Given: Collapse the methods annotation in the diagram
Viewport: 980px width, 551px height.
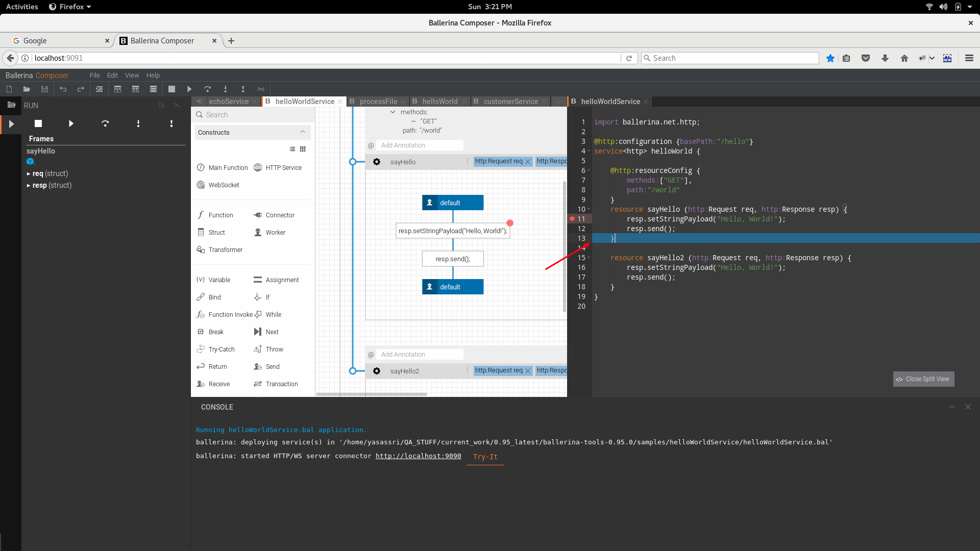Looking at the screenshot, I should coord(392,112).
